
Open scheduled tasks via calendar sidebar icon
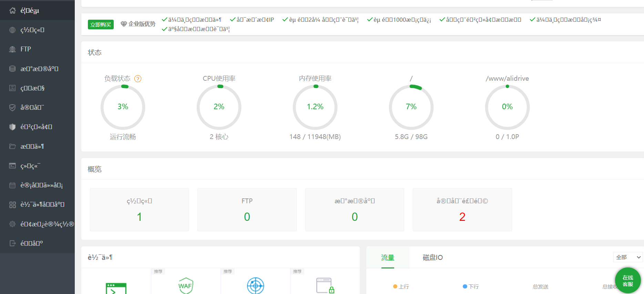coord(12,185)
